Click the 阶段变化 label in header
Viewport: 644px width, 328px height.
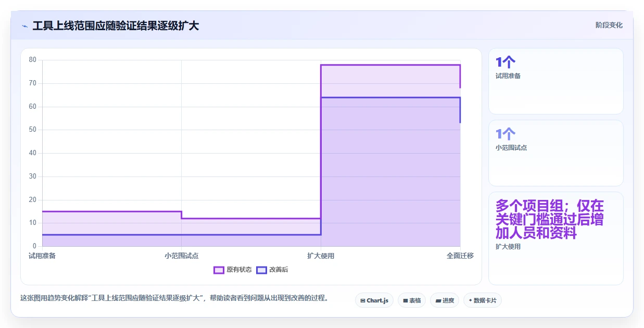(609, 25)
